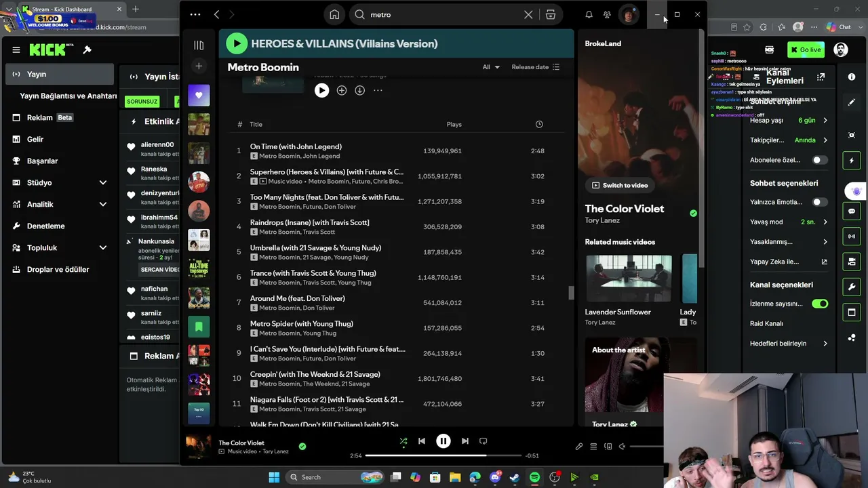Open the Yavaş mod 2 sn. setting
Viewport: 868px width, 488px height.
point(789,222)
